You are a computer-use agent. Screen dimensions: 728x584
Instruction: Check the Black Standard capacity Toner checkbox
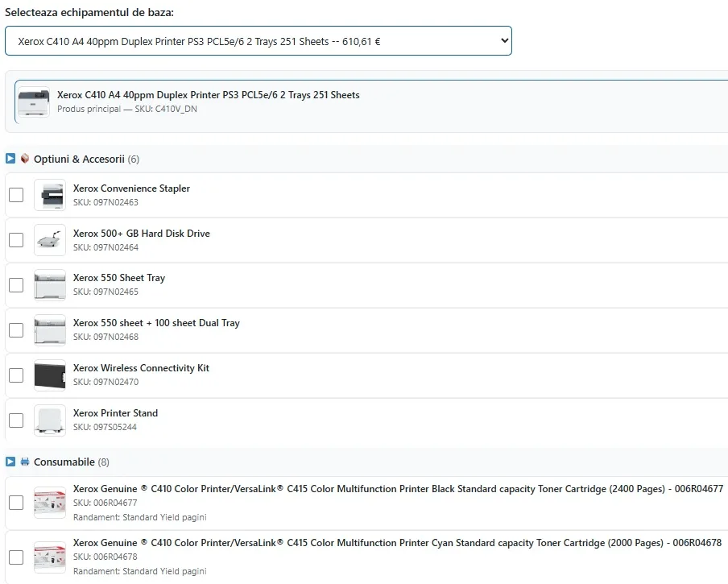click(16, 503)
